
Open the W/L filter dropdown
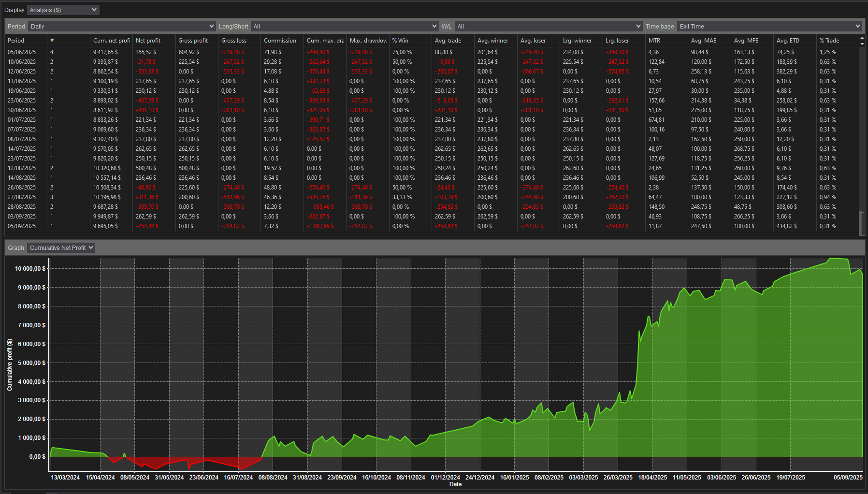(548, 26)
